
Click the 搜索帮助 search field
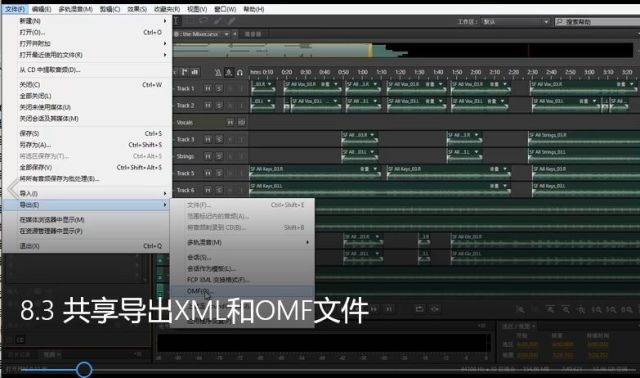597,22
